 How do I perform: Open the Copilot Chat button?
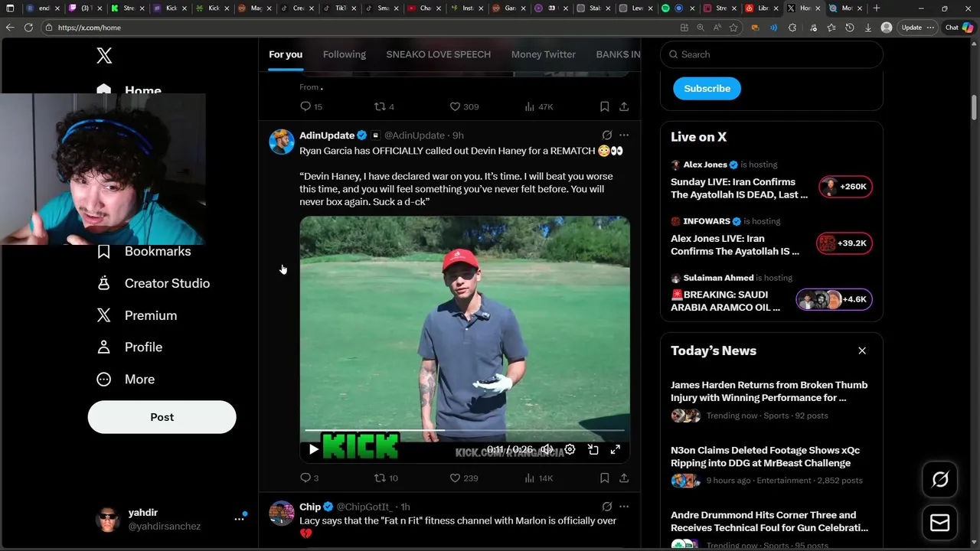pyautogui.click(x=959, y=28)
